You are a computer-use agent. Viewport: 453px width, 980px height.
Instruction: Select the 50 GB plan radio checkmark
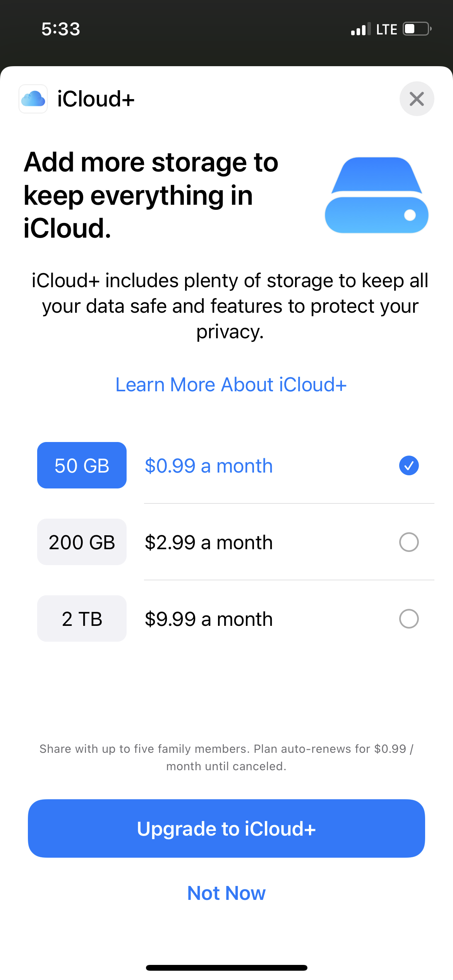pos(408,466)
